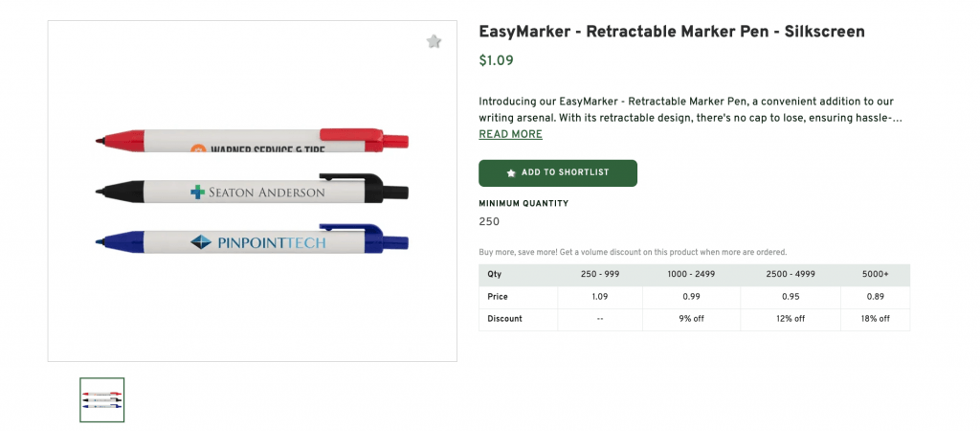Click the green cross logo on black pen
The width and height of the screenshot is (980, 431).
(197, 193)
